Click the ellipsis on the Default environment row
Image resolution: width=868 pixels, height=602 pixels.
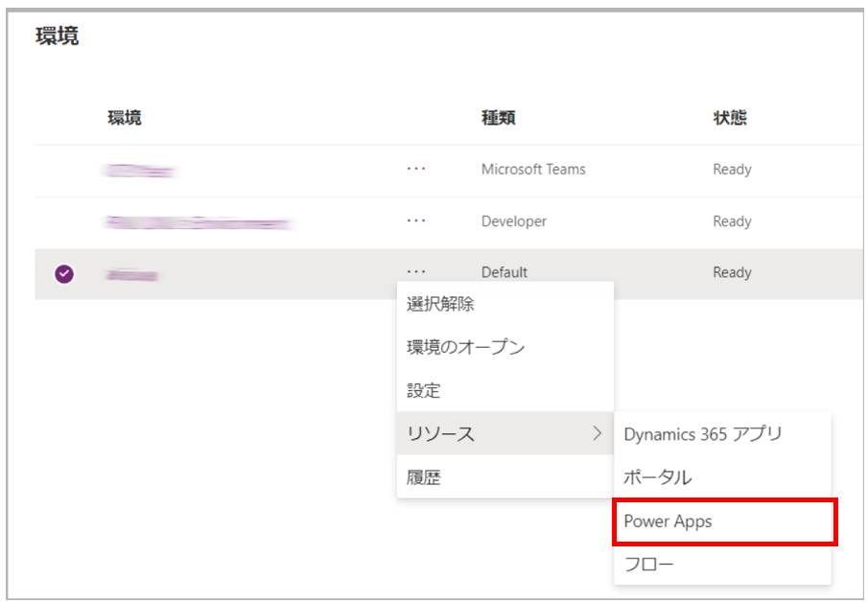click(415, 272)
